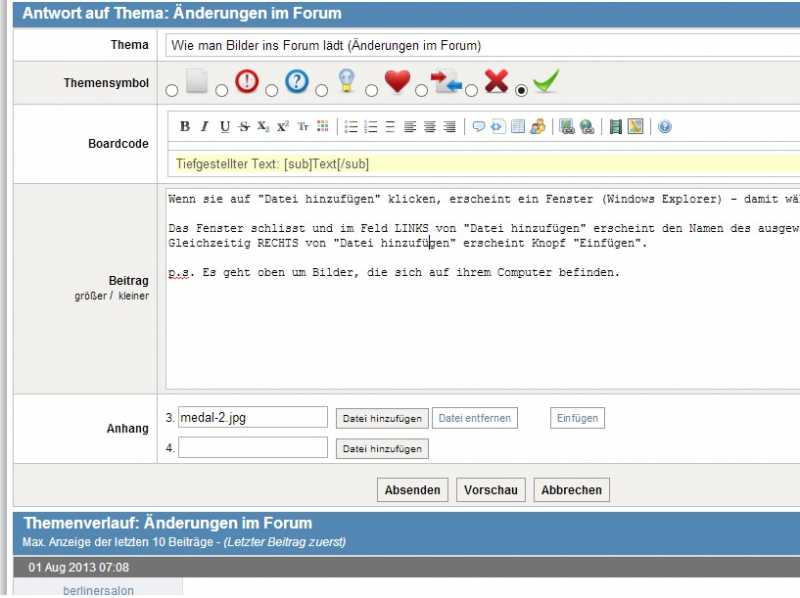Open the text color palette icon
The height and width of the screenshot is (598, 800).
[323, 127]
